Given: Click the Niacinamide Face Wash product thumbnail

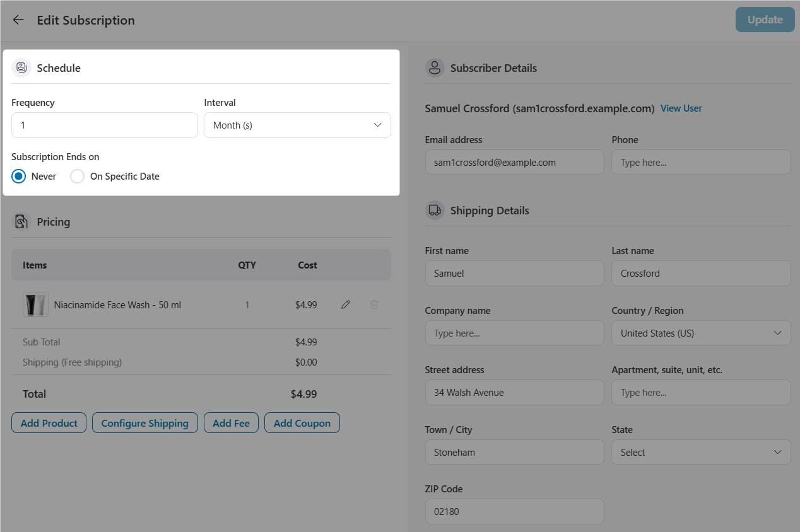Looking at the screenshot, I should coord(35,304).
